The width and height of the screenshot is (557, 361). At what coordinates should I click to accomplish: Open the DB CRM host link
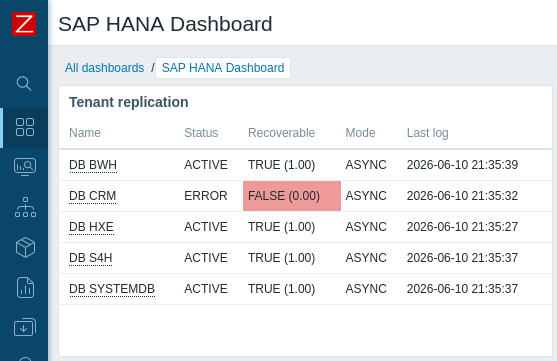click(x=93, y=196)
